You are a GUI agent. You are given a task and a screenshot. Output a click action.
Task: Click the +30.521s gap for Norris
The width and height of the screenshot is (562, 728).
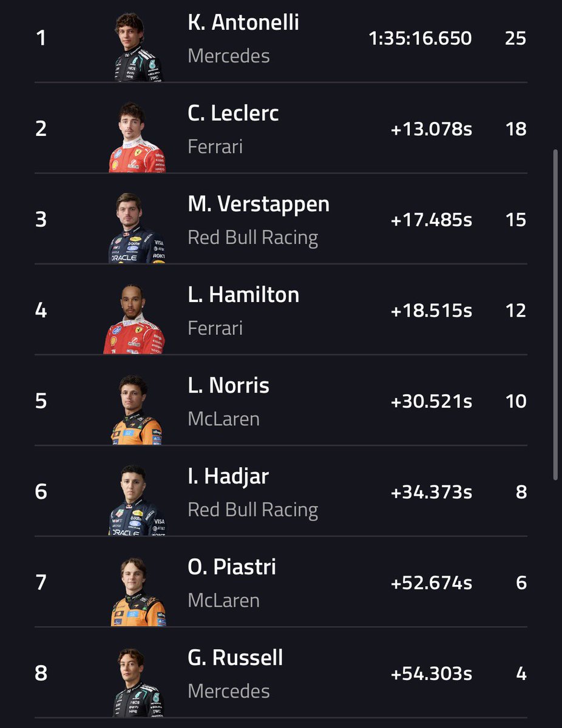pyautogui.click(x=432, y=401)
